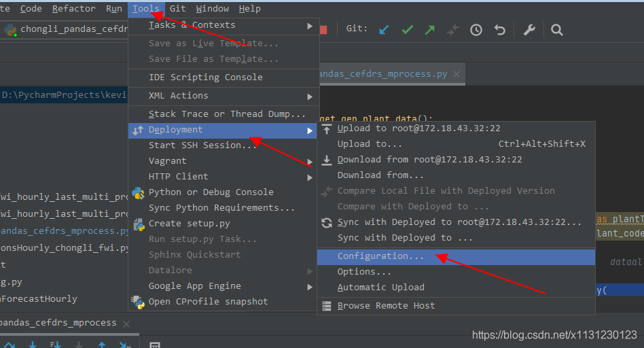Click Python icon beside Python or Debug Console
644x348 pixels.
coord(139,193)
